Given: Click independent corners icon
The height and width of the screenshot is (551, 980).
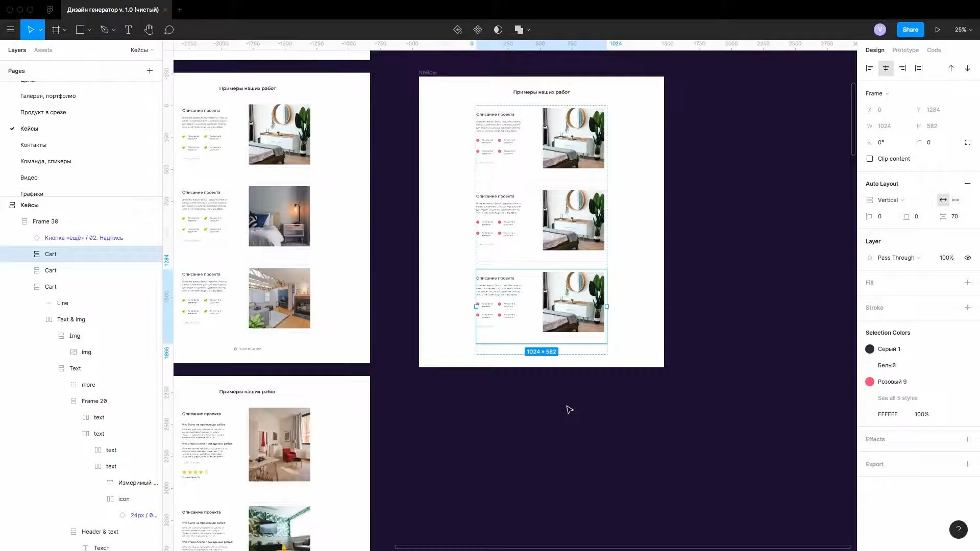Looking at the screenshot, I should (967, 142).
